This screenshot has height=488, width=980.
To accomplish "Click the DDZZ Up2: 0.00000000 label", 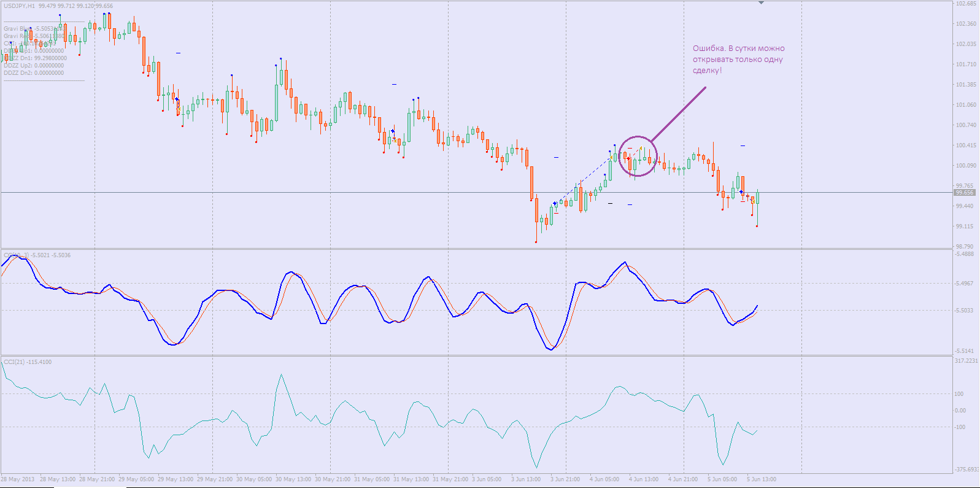I will (34, 66).
